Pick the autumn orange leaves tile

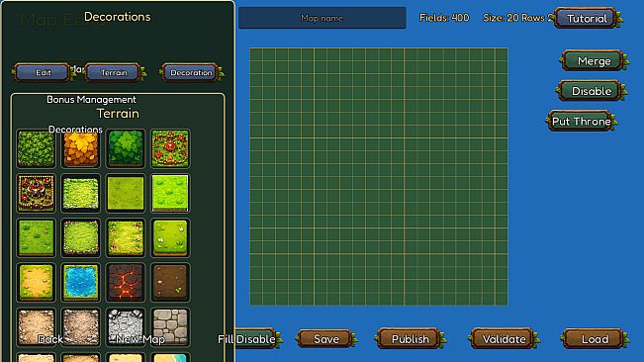[80, 148]
